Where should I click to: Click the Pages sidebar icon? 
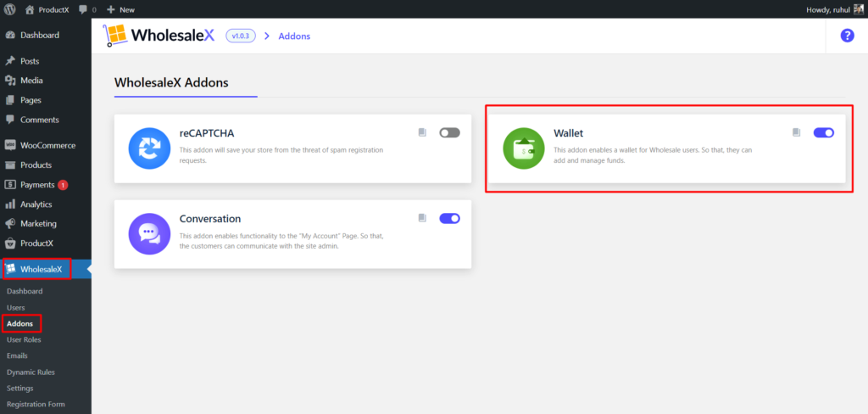pos(10,100)
